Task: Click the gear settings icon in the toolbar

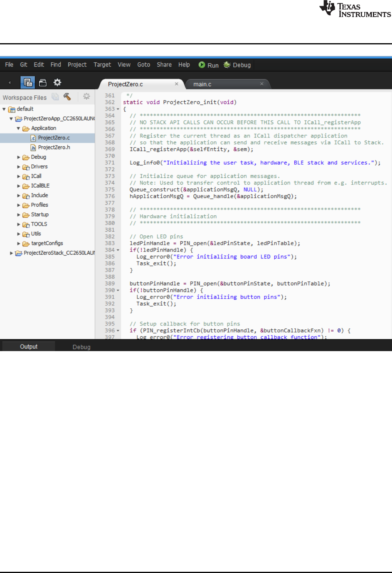Action: (x=58, y=83)
